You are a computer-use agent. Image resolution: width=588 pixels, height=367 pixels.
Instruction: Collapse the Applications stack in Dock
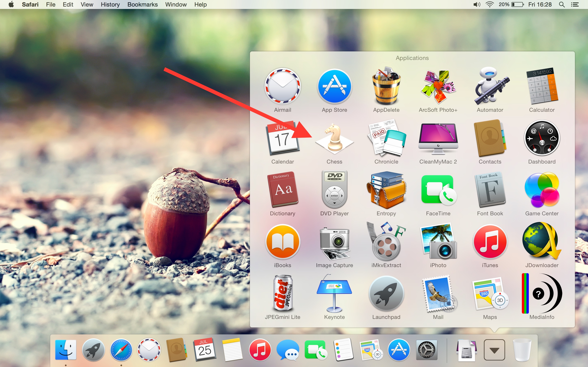click(494, 350)
